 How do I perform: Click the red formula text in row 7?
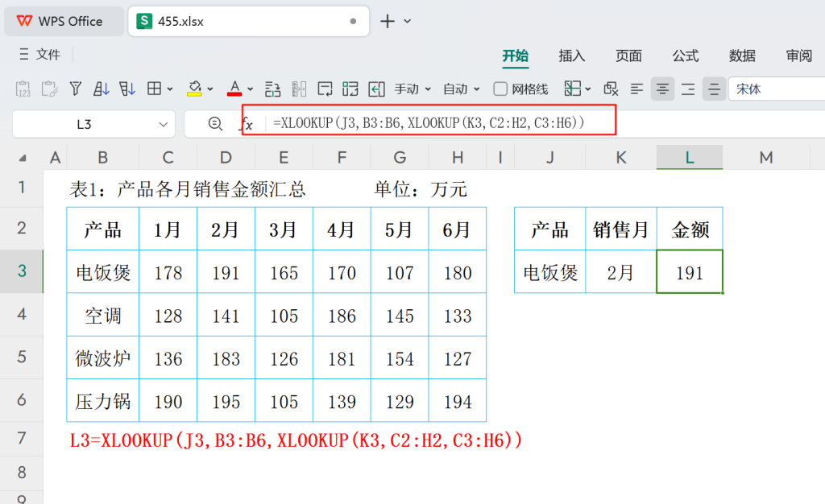pos(296,440)
